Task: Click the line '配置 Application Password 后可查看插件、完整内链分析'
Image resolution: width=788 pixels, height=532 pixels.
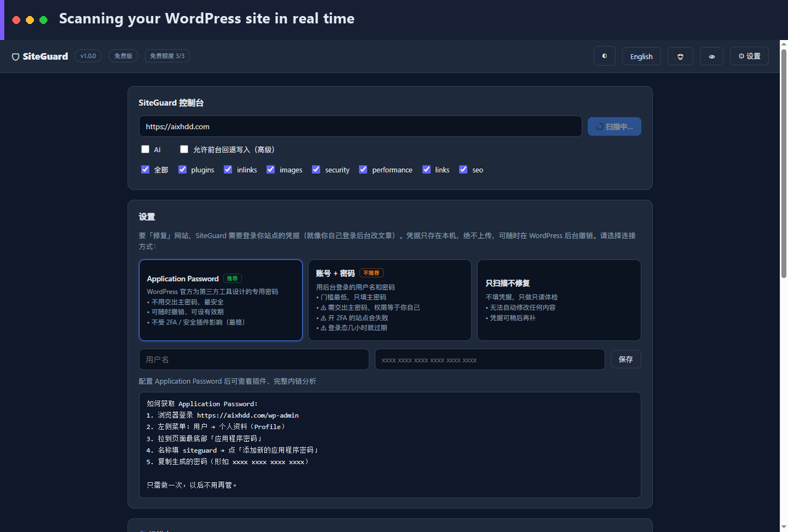Action: 228,381
